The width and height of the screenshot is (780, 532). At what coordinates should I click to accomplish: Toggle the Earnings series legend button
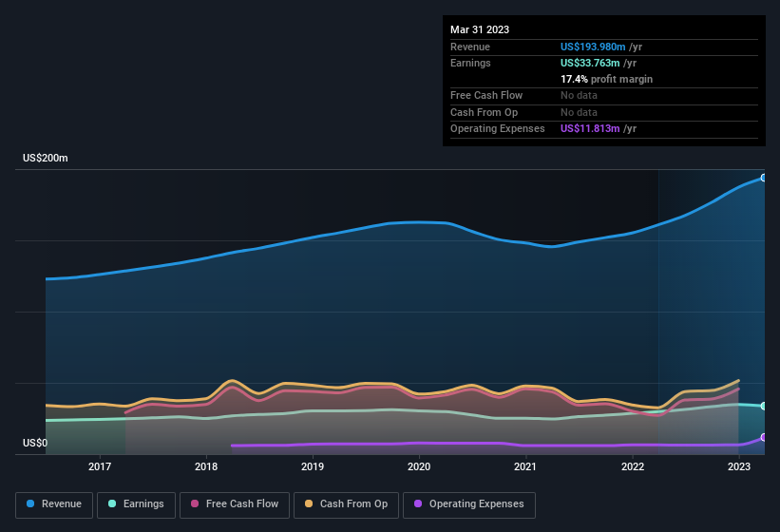coord(136,504)
